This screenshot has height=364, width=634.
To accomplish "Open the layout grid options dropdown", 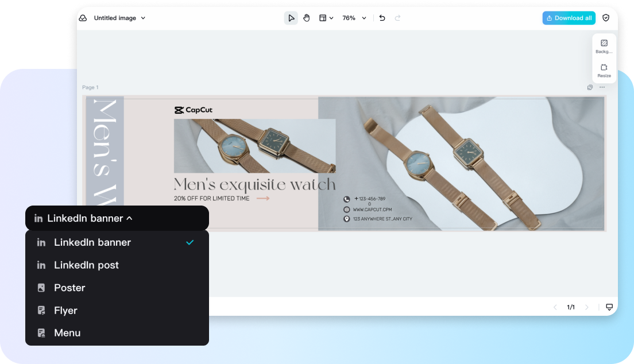I will tap(326, 18).
